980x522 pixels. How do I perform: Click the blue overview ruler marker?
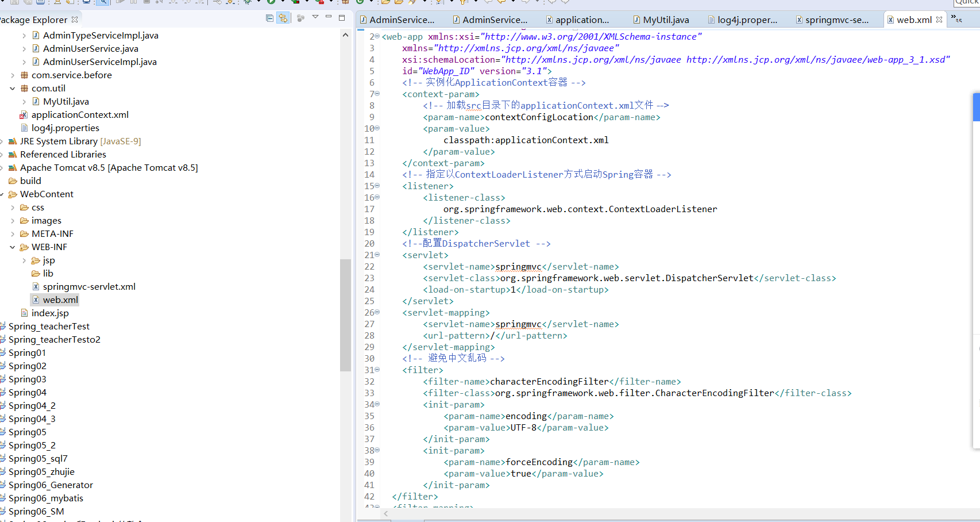[x=976, y=107]
